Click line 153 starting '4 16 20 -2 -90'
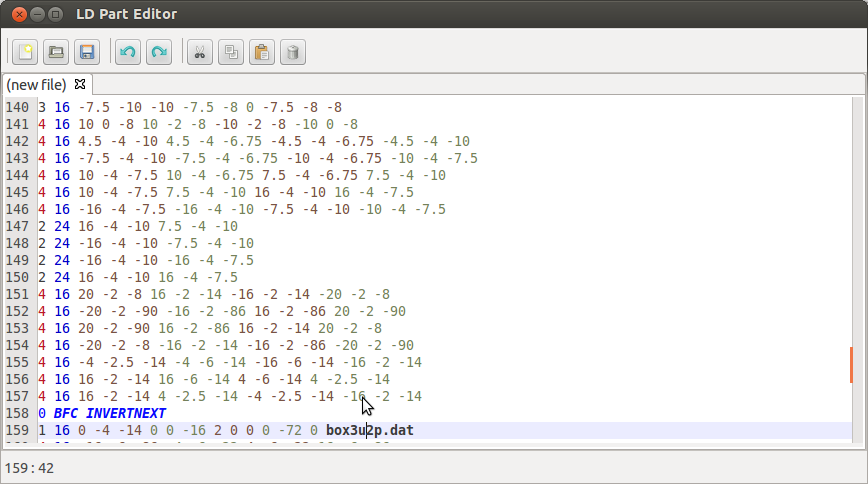Image resolution: width=868 pixels, height=484 pixels. pos(210,328)
